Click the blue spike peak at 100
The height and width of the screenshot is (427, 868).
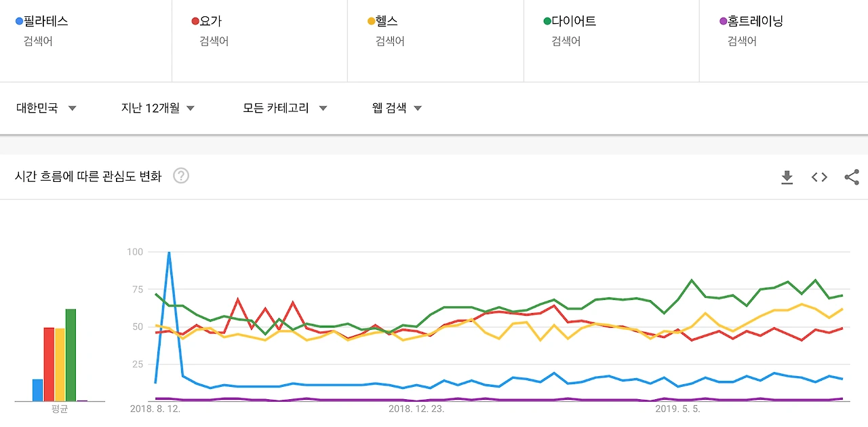click(169, 253)
